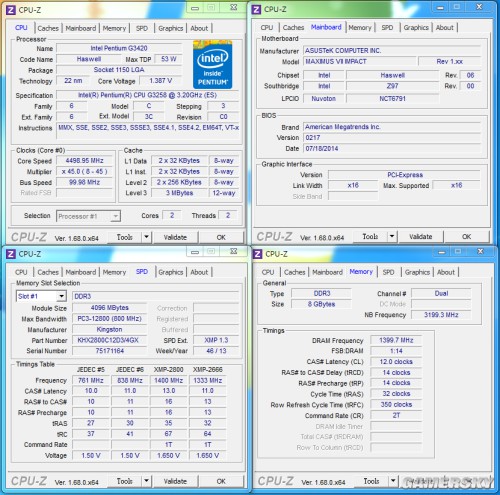Image resolution: width=500 pixels, height=495 pixels.
Task: Click Validate button in the CPU window
Action: point(175,237)
